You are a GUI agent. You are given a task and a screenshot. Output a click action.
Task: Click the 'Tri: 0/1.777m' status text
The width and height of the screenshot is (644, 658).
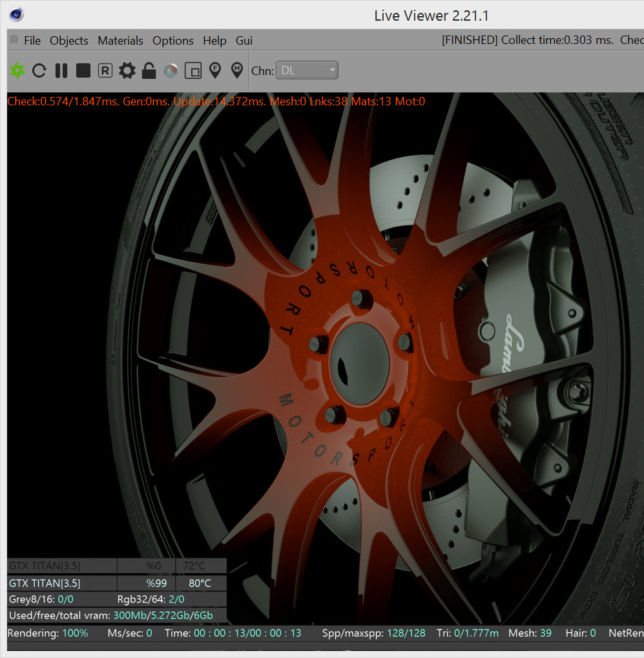(x=468, y=633)
